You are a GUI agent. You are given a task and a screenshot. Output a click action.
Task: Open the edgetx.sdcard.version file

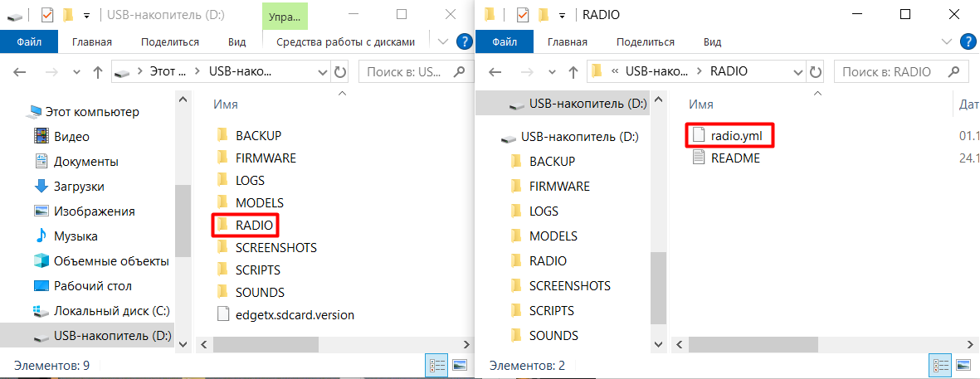pos(294,314)
